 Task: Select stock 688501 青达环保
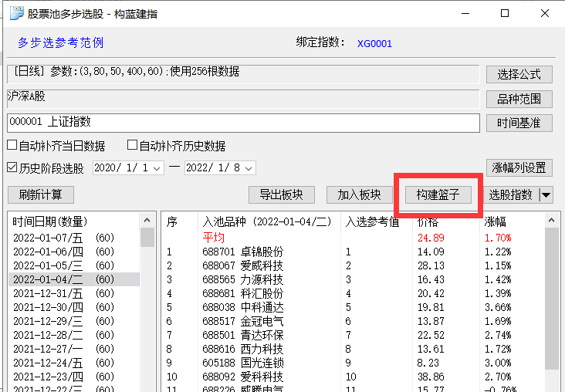click(x=354, y=335)
